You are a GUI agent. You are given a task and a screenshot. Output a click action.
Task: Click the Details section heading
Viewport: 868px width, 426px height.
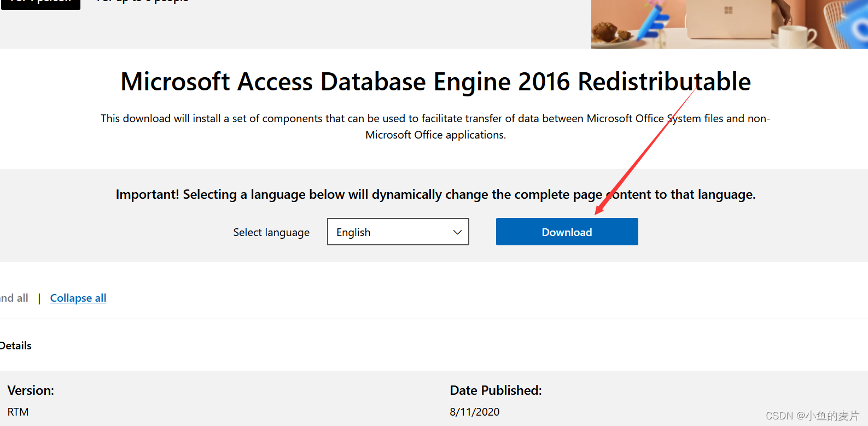[16, 345]
